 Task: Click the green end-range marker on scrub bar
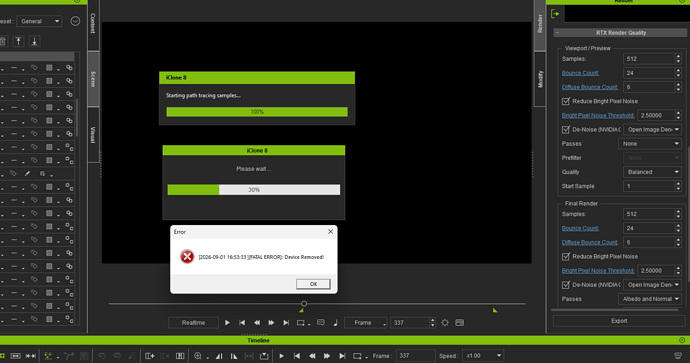pos(495,310)
